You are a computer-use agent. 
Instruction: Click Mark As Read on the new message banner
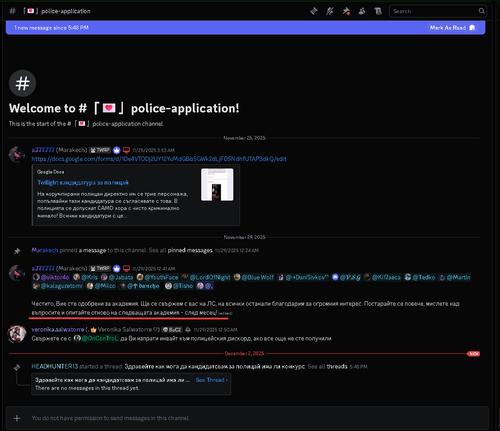click(452, 28)
